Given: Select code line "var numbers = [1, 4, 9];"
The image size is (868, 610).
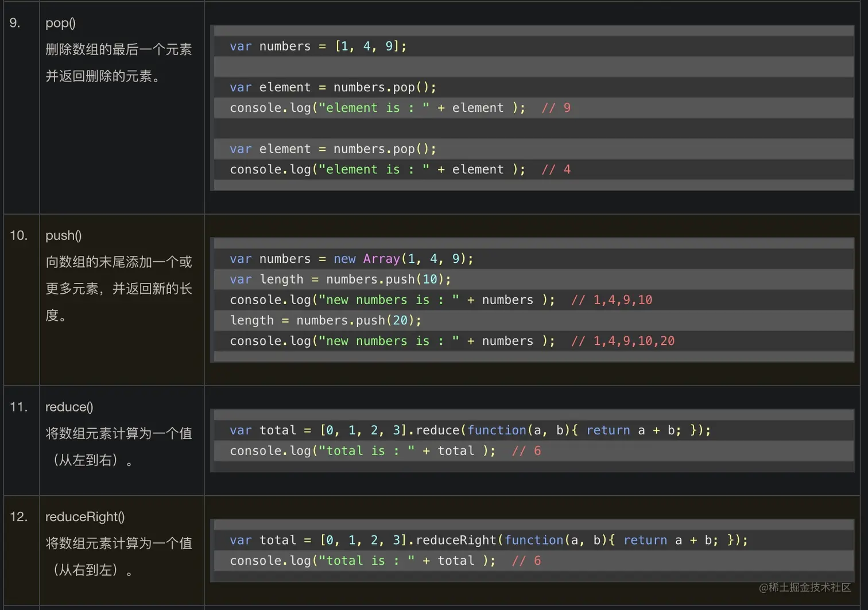Looking at the screenshot, I should pos(318,46).
